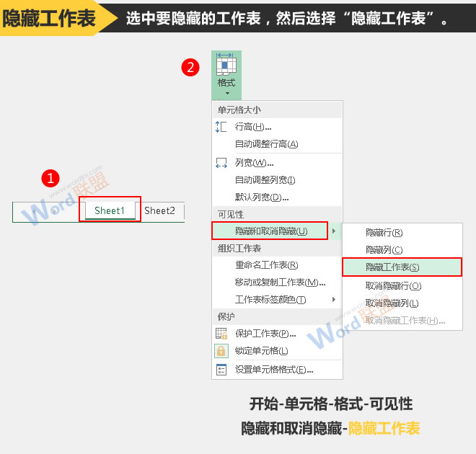Choose 重命名工作表(R)
The image size is (476, 454).
coord(278,265)
